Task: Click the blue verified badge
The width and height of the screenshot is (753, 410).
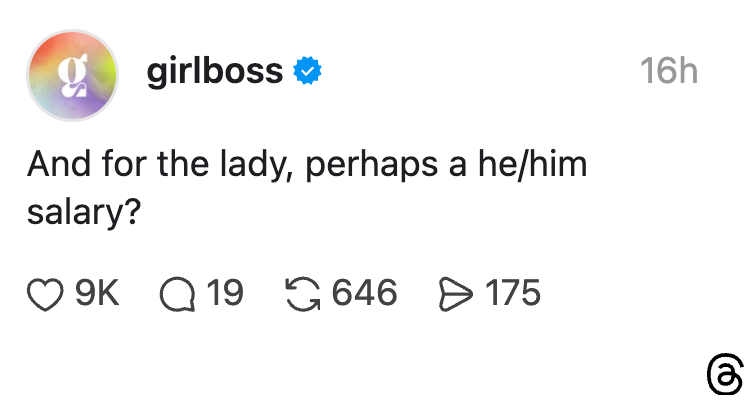Action: tap(306, 71)
